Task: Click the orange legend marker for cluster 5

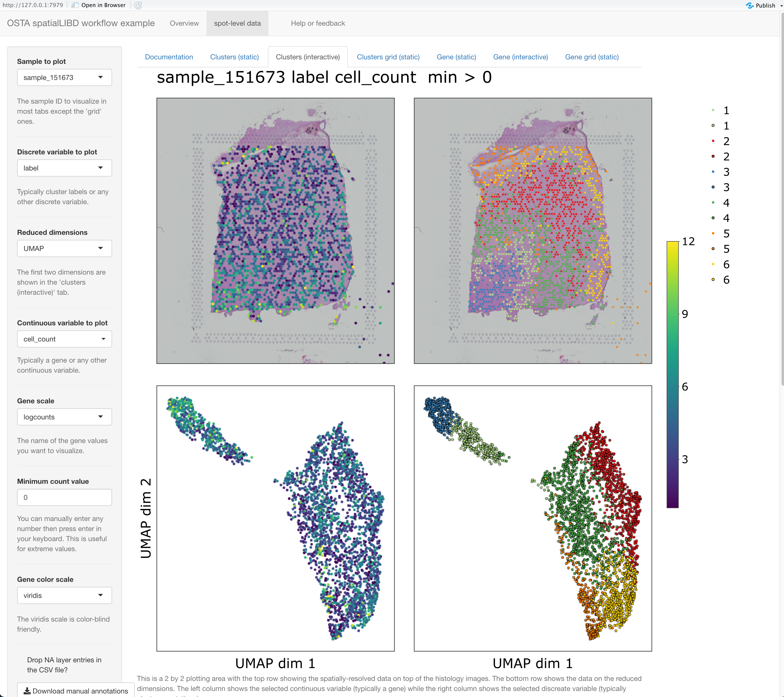Action: pos(713,233)
